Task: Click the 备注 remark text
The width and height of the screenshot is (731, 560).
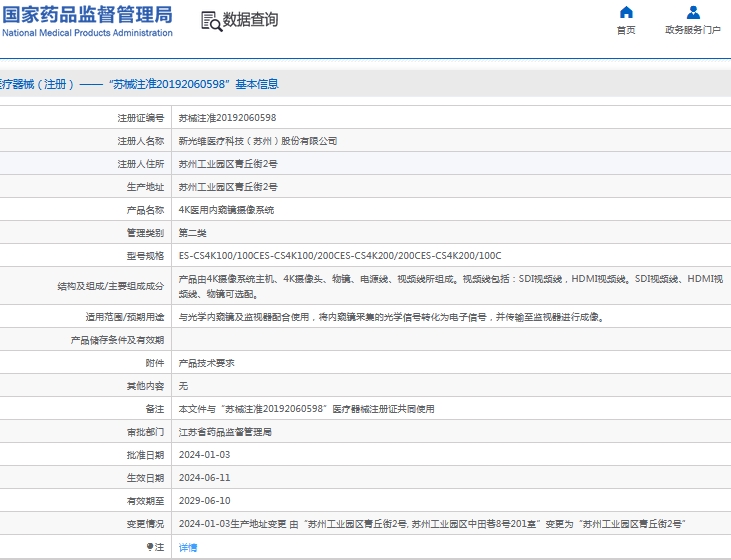Action: click(x=306, y=409)
